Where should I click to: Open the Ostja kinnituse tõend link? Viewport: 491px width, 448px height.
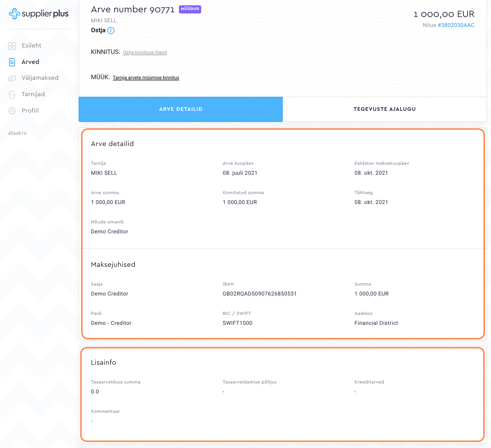click(x=145, y=52)
